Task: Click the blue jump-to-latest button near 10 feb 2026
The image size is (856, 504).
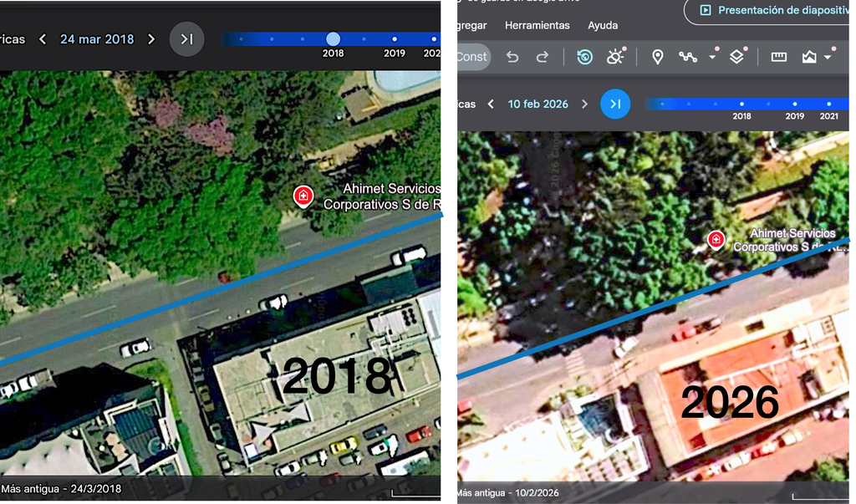Action: coord(615,104)
